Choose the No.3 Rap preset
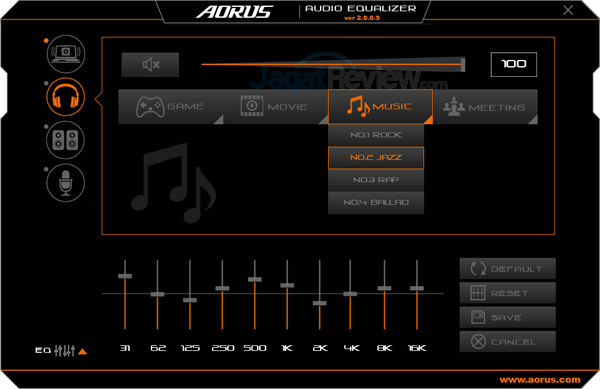Viewport: 600px width, 389px height. [376, 180]
